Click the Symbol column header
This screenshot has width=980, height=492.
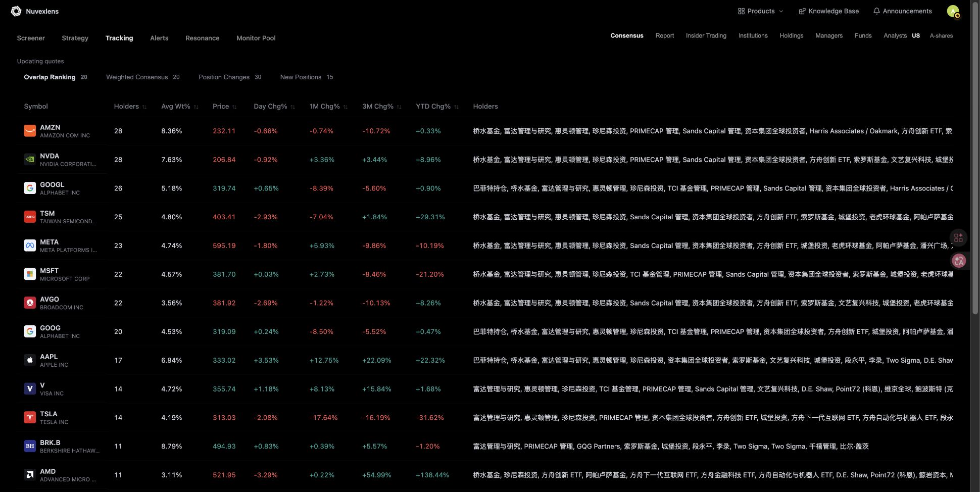[36, 107]
